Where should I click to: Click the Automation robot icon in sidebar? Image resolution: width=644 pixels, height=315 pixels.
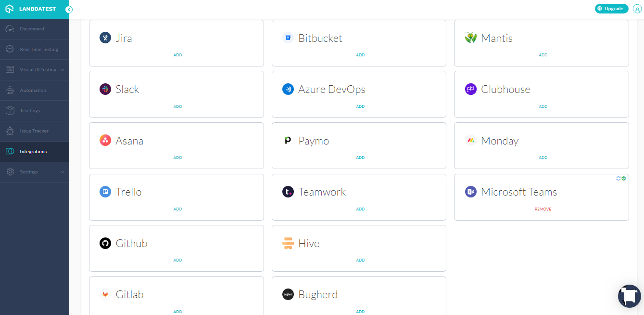10,90
